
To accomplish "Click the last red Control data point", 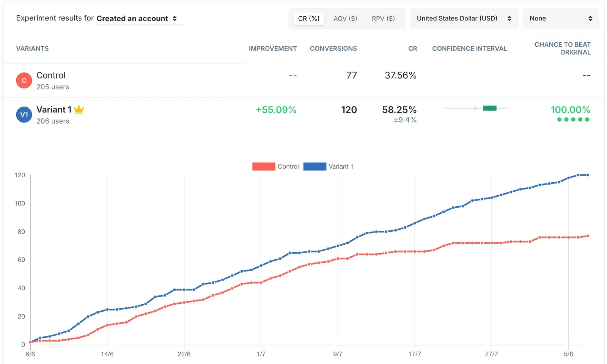I will click(x=588, y=236).
